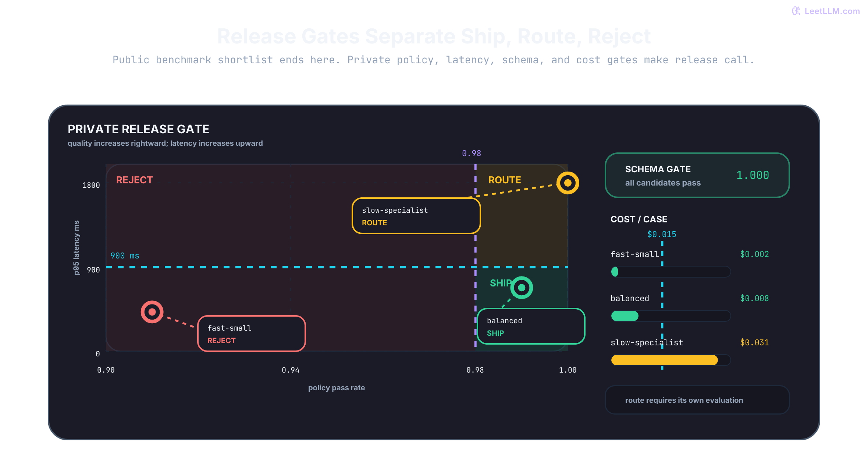Click the 'PRIVATE RELEASE GATE' heading
Image resolution: width=868 pixels, height=458 pixels.
tap(138, 129)
